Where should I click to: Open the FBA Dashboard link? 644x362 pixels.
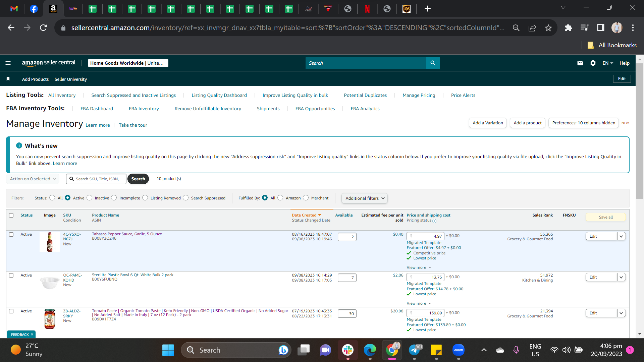pos(97,109)
